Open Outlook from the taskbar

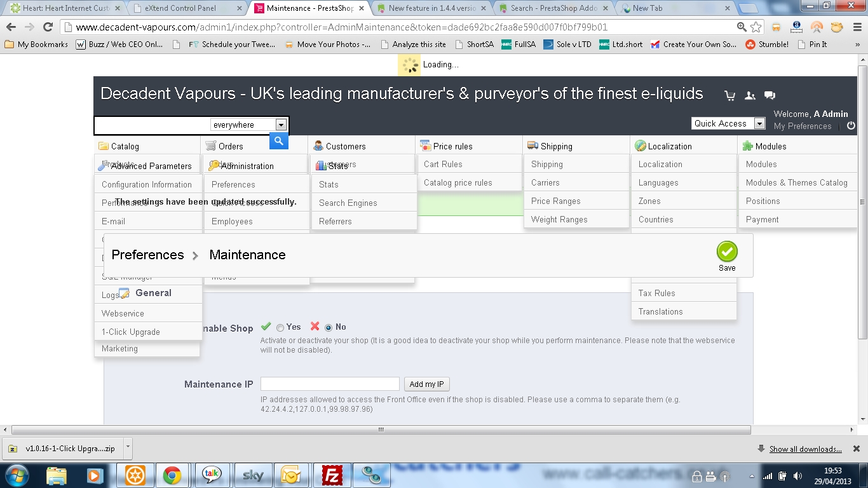tap(291, 475)
